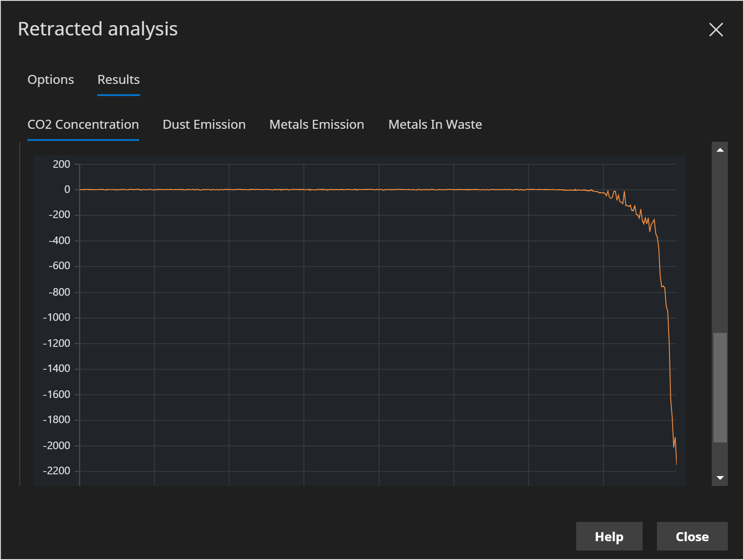
Task: Click the -2200 y-axis label
Action: point(57,471)
